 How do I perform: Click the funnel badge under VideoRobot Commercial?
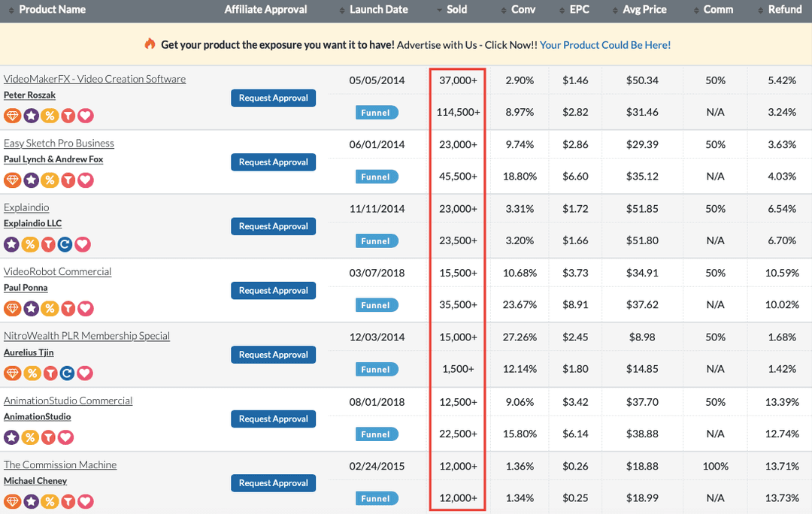(x=377, y=305)
